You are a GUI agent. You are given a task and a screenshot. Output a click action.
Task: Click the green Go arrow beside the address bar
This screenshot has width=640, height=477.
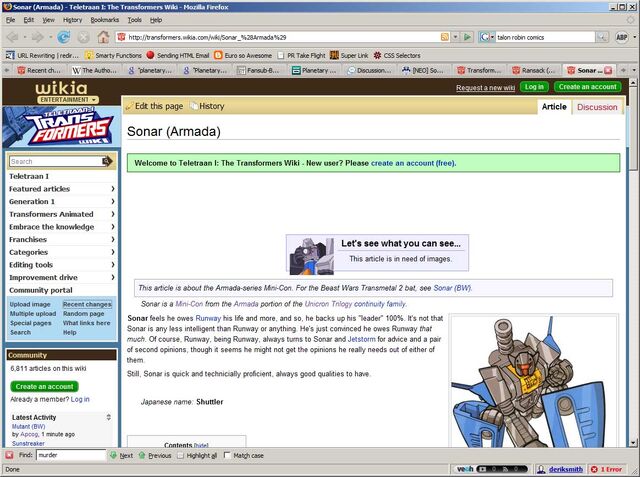(x=467, y=37)
